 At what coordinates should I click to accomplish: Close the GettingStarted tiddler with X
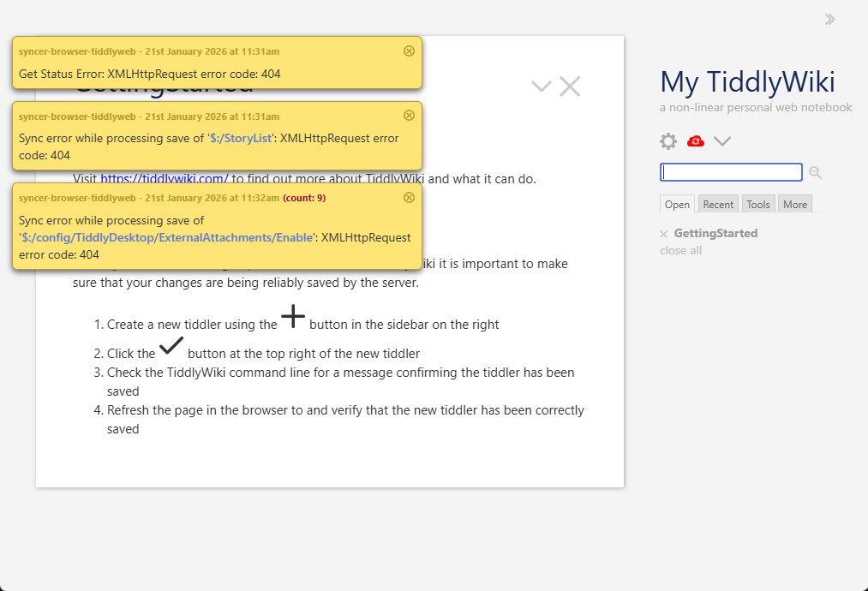570,87
